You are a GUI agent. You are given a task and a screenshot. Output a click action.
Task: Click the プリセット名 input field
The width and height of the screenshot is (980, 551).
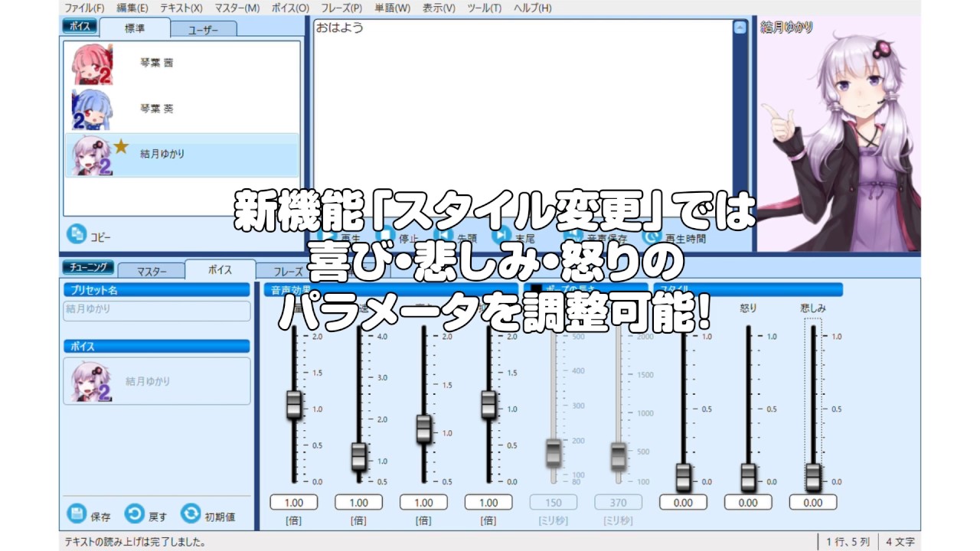157,310
